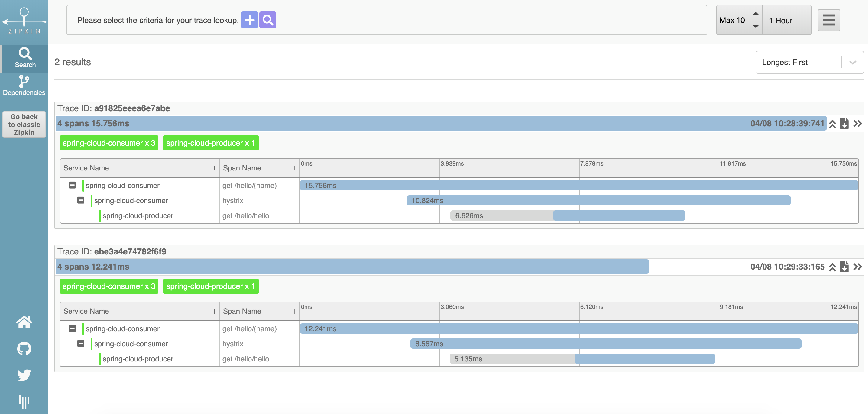Screen dimensions: 868x414
Task: Open the Gitter chat icon in sidebar
Action: click(x=24, y=401)
